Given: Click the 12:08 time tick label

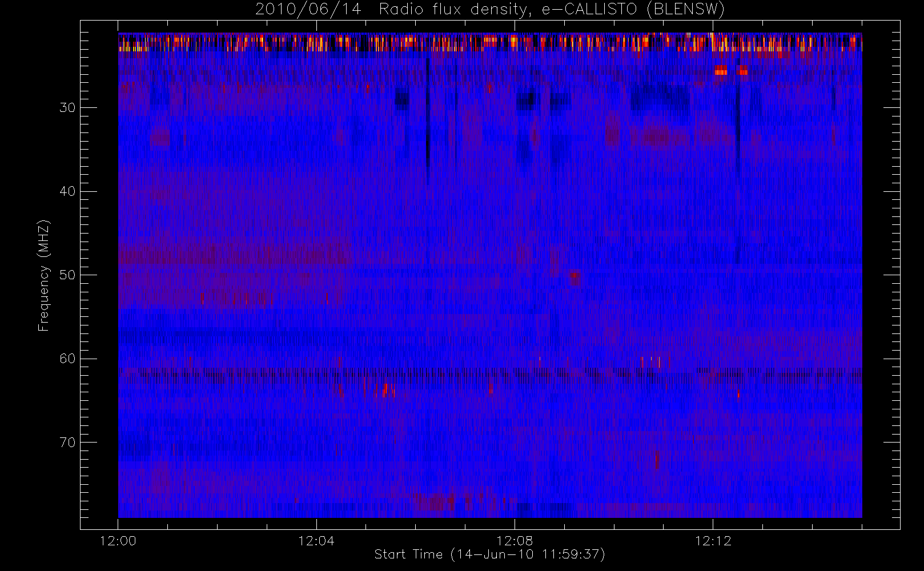Looking at the screenshot, I should pyautogui.click(x=515, y=541).
